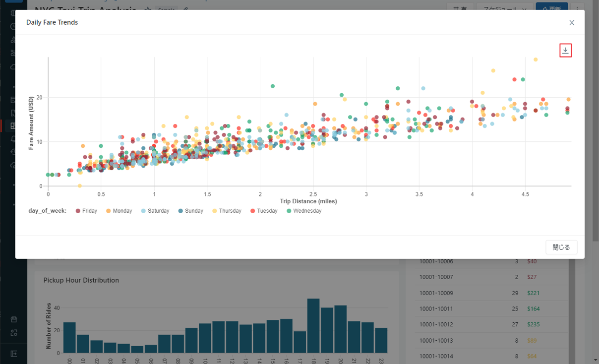This screenshot has height=364, width=599.
Task: Open Partner Connect icon in the sidebar
Action: coord(14,332)
